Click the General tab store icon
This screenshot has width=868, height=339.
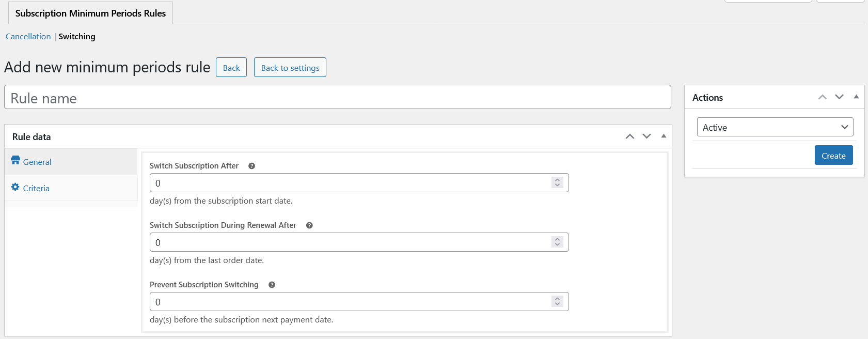[15, 161]
